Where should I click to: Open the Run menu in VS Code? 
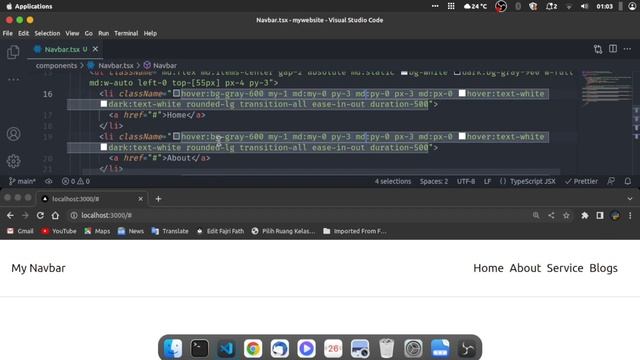(x=103, y=33)
